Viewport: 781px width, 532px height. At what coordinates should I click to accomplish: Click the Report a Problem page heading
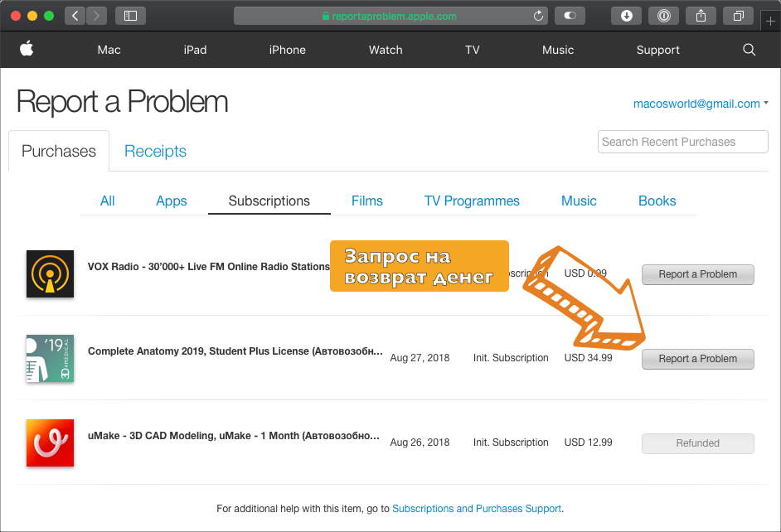pos(122,102)
